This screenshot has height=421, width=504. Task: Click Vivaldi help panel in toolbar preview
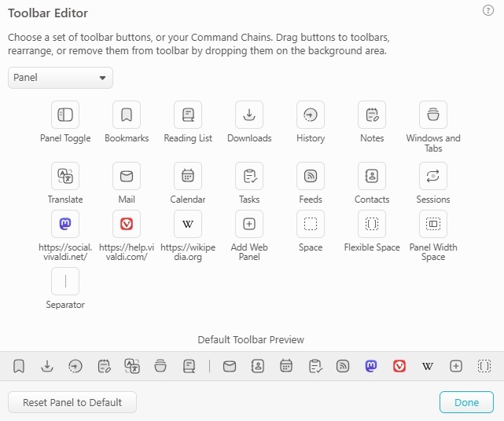pos(399,366)
